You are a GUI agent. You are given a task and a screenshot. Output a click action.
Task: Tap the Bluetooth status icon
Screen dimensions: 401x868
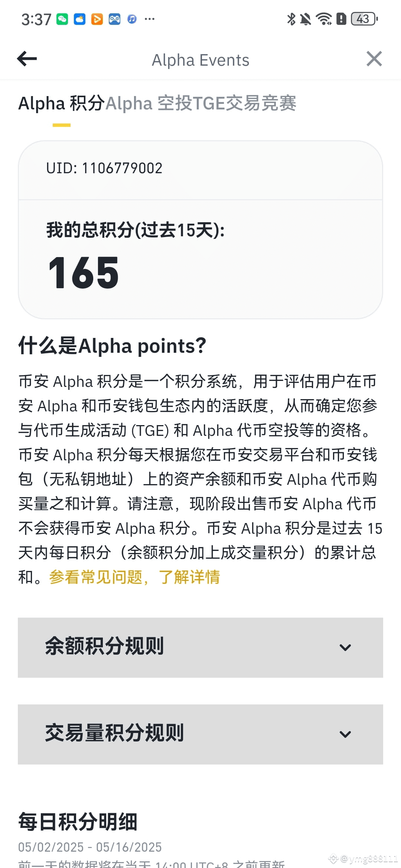[291, 19]
